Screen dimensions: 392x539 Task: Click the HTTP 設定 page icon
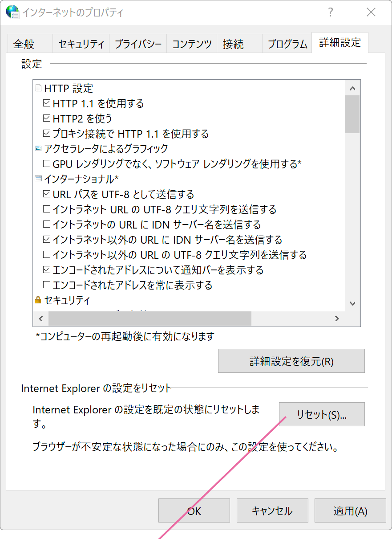pos(38,88)
